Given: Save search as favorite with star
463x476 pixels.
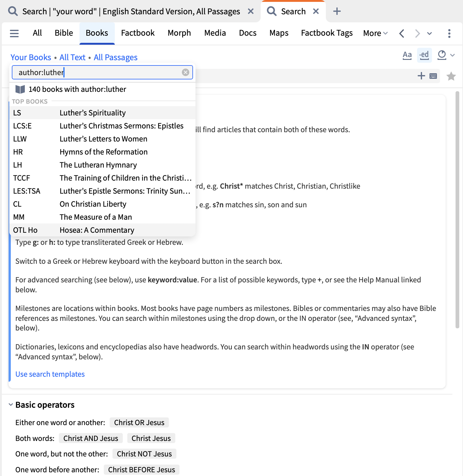Looking at the screenshot, I should click(451, 76).
